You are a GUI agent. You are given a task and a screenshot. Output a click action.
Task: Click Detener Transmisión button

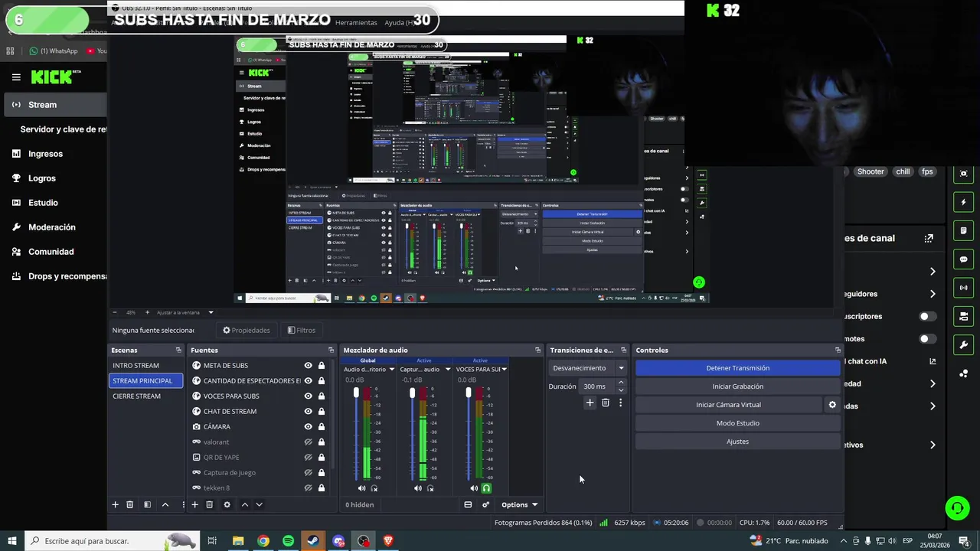click(737, 368)
